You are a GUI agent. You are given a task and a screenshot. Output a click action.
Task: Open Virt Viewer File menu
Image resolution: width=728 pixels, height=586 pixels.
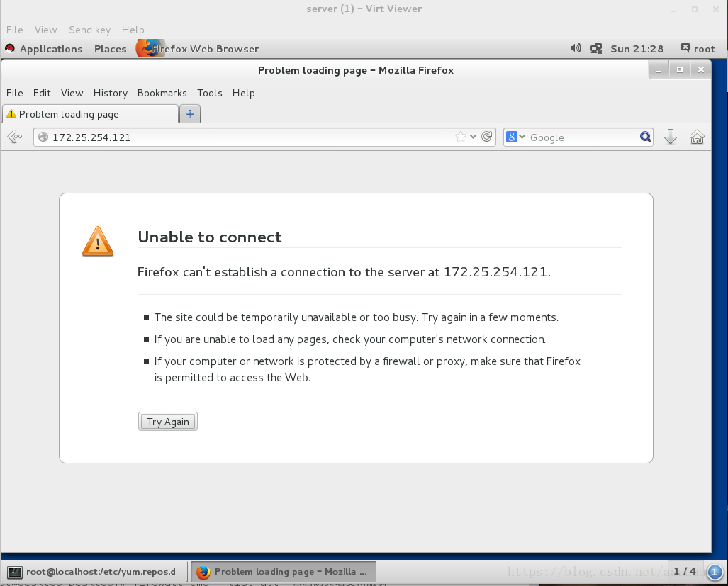click(x=14, y=30)
